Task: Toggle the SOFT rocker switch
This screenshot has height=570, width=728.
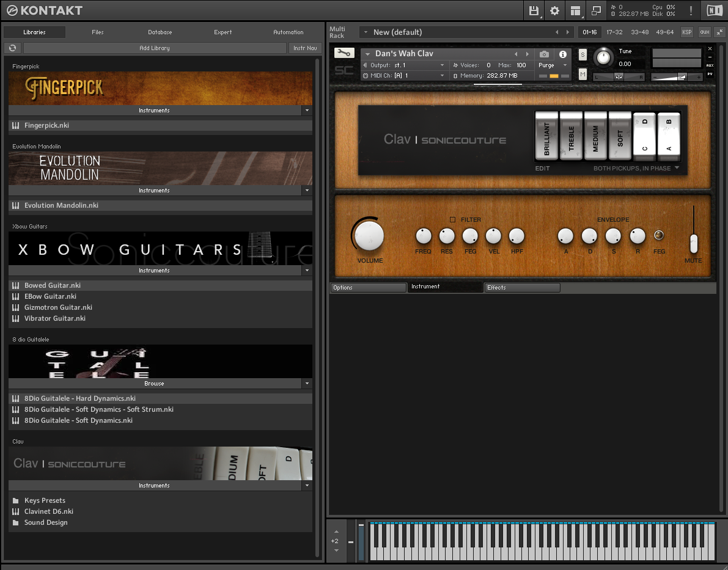Action: [620, 136]
